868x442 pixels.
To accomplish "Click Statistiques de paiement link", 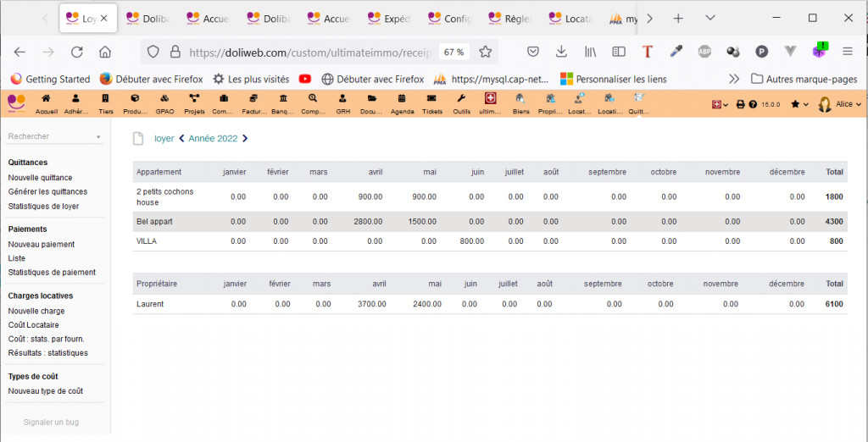I will click(52, 273).
